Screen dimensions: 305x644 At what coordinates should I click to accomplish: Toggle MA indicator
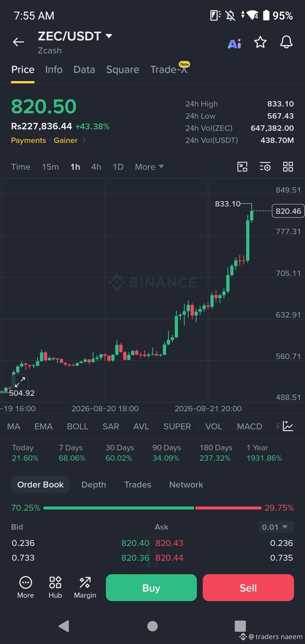pos(14,427)
